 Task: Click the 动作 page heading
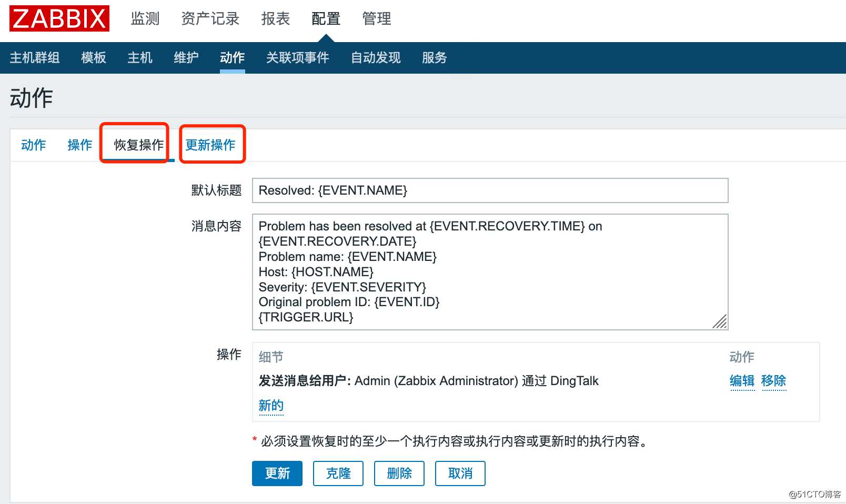[32, 98]
